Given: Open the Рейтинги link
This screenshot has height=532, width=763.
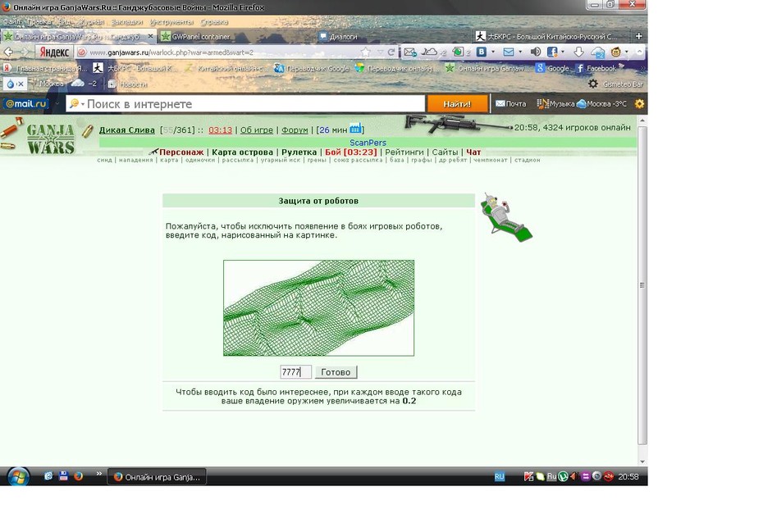Looking at the screenshot, I should tap(404, 152).
